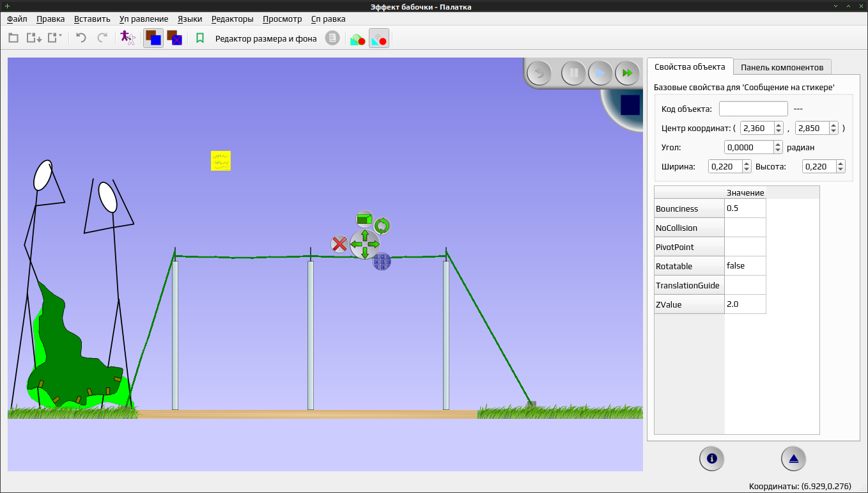Viewport: 868px width, 493px height.
Task: Decrease Высота value with down arrow
Action: click(x=841, y=169)
